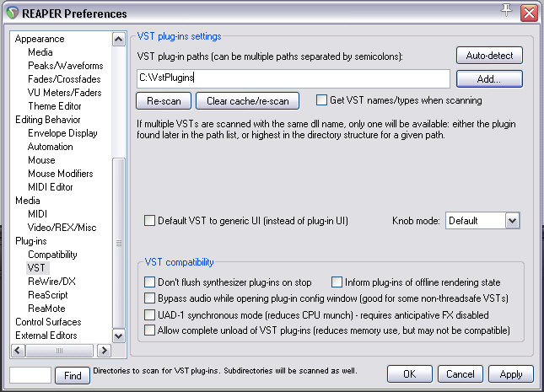Select Automation in preferences tree
544x392 pixels.
pyautogui.click(x=51, y=147)
